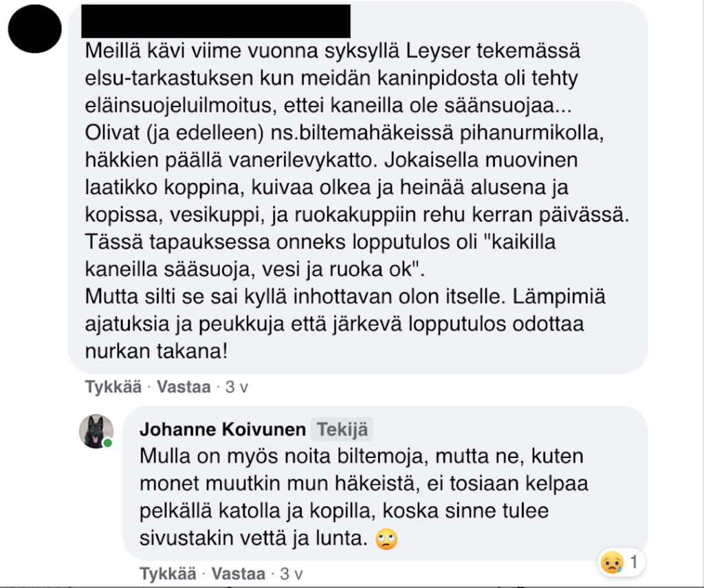
Task: Click the quoted phrase "kaikilla kaneilla sääsuoja"
Action: pyautogui.click(x=320, y=256)
